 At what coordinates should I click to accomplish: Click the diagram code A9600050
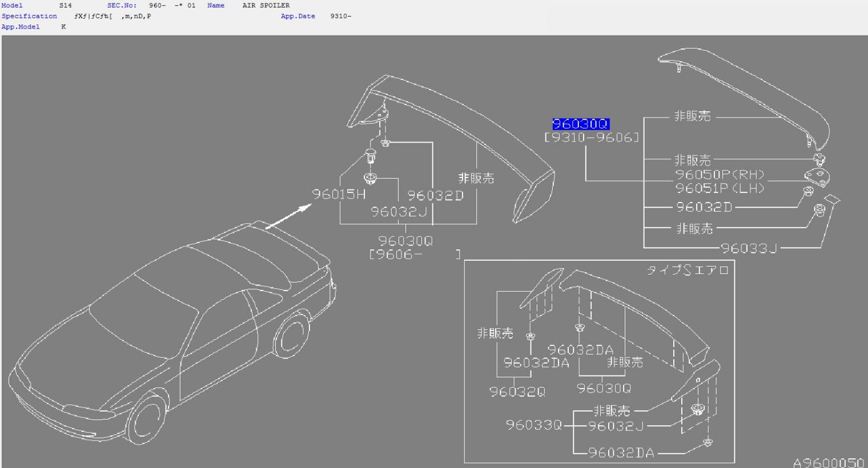827,462
